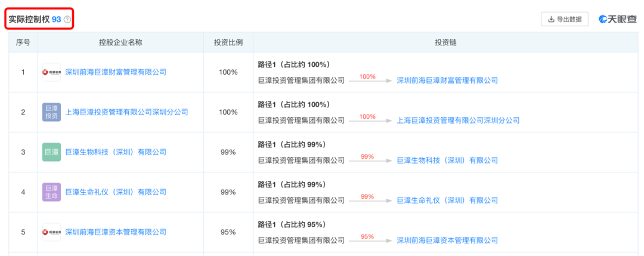Click the 投资比例 column header
The image size is (644, 256).
[228, 43]
